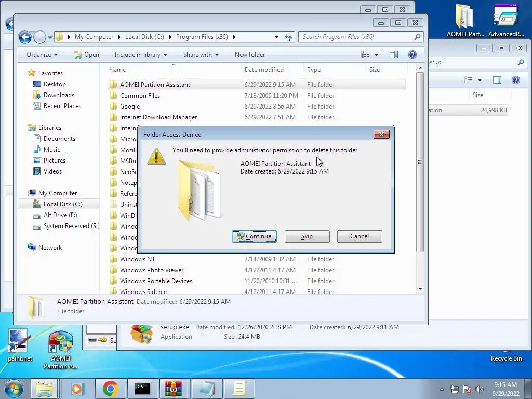Open Network in the navigation pane
The width and height of the screenshot is (532, 399).
pyautogui.click(x=50, y=248)
